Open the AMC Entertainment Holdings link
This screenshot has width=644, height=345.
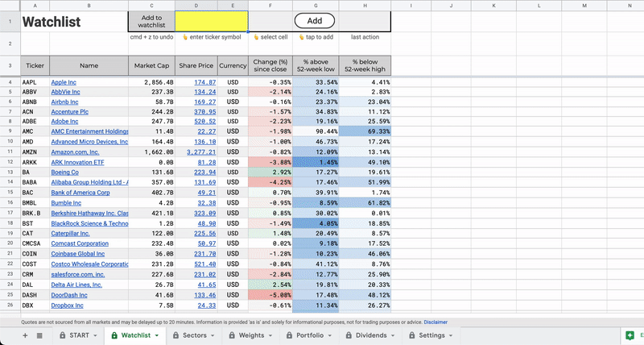coord(89,131)
